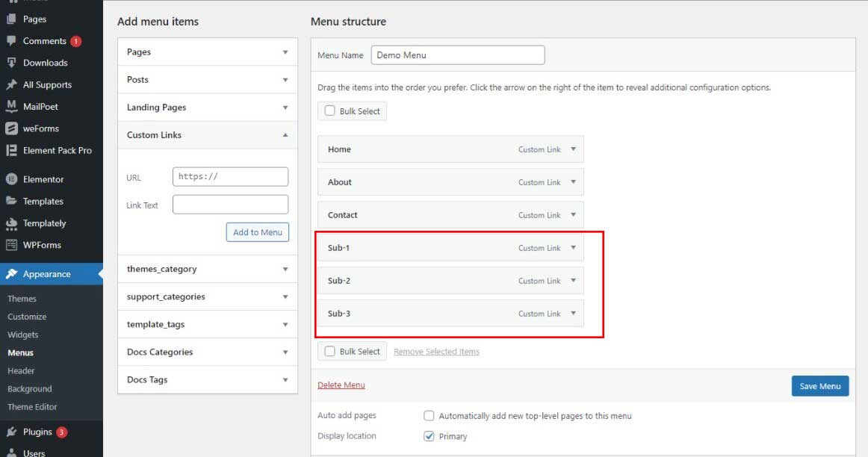Uncheck the Primary display location checkbox
The height and width of the screenshot is (457, 868).
click(x=429, y=436)
